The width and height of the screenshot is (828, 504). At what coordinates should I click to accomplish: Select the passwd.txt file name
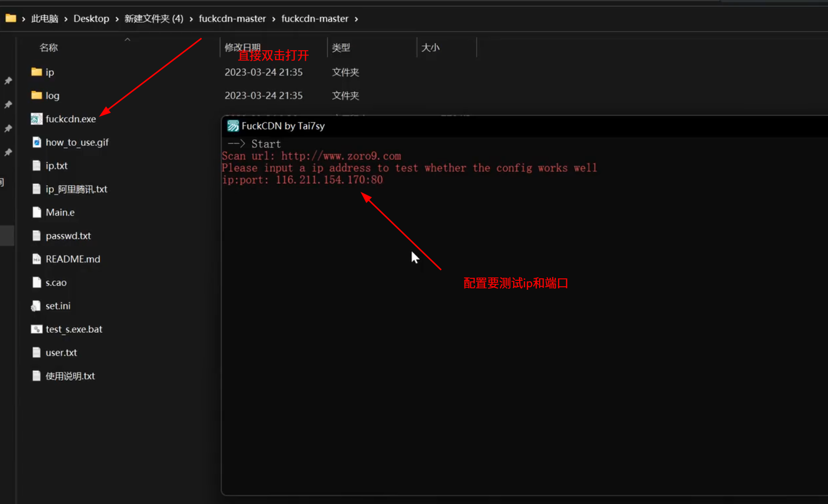(68, 236)
